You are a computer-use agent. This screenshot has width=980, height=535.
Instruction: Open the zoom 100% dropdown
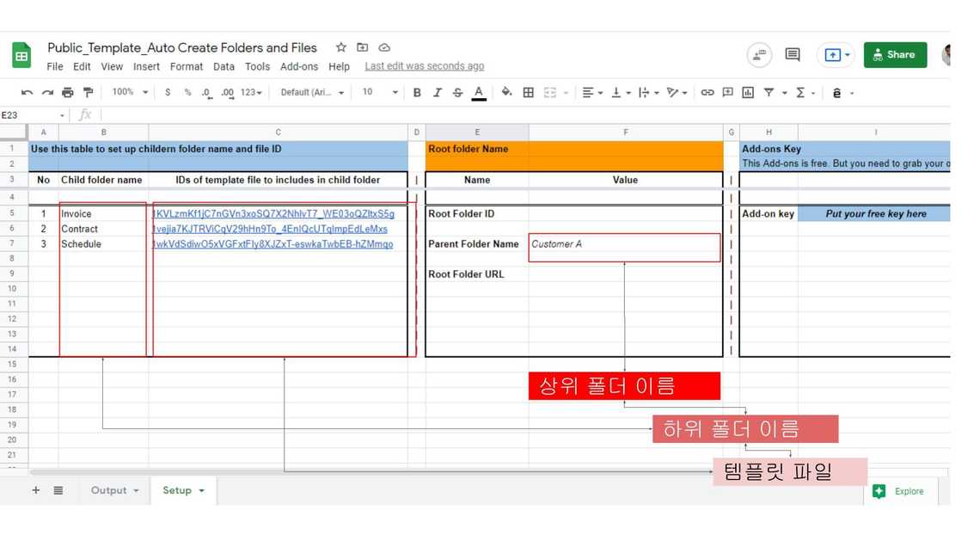tap(130, 93)
